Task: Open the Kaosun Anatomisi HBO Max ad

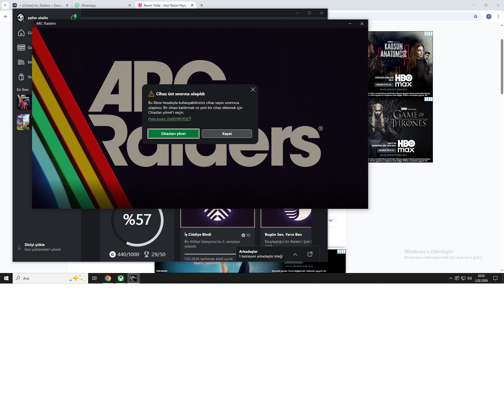Action: [x=400, y=64]
